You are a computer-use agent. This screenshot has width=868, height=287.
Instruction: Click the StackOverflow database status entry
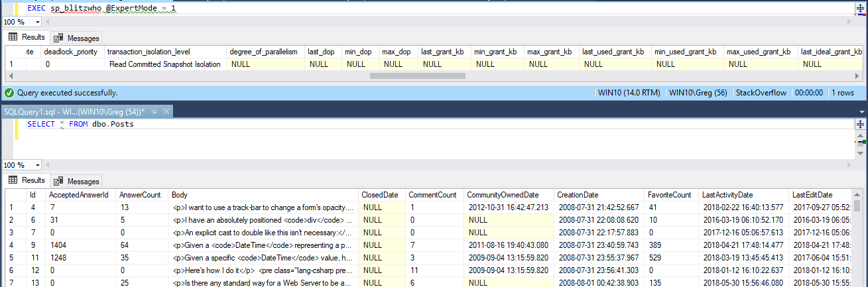pyautogui.click(x=762, y=93)
